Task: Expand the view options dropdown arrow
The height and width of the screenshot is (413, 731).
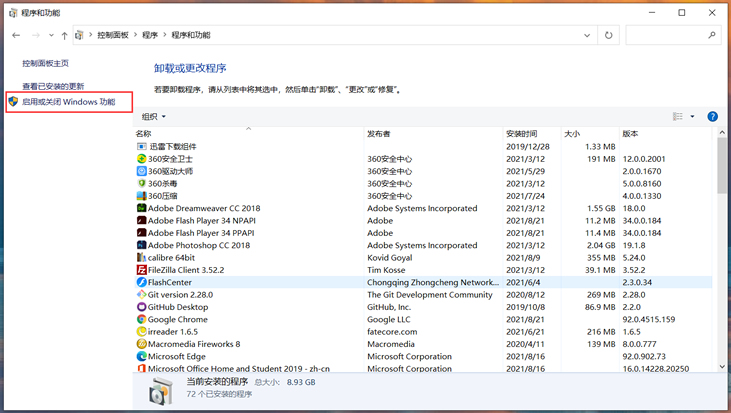Action: coord(692,117)
